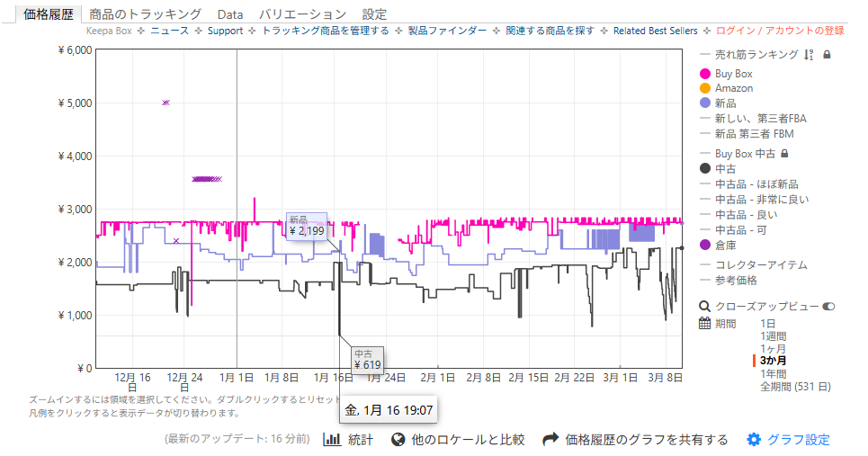Switch to the バリエーション tab
868x456 pixels.
pos(302,14)
